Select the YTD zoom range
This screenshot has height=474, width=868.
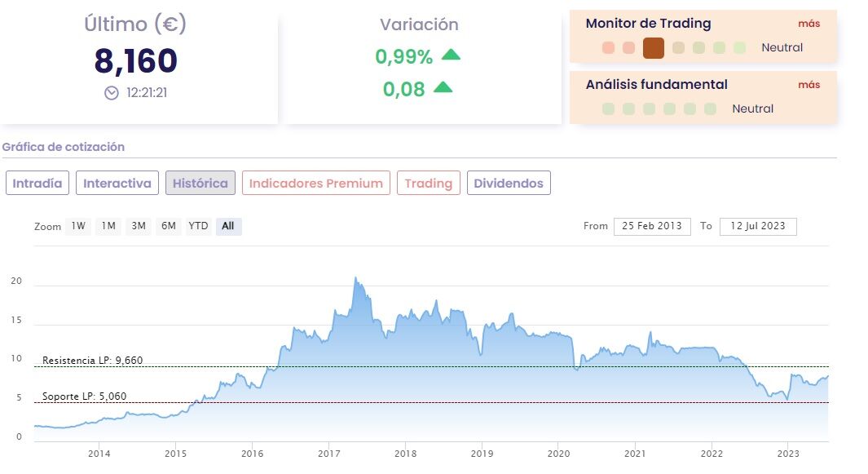(x=198, y=226)
